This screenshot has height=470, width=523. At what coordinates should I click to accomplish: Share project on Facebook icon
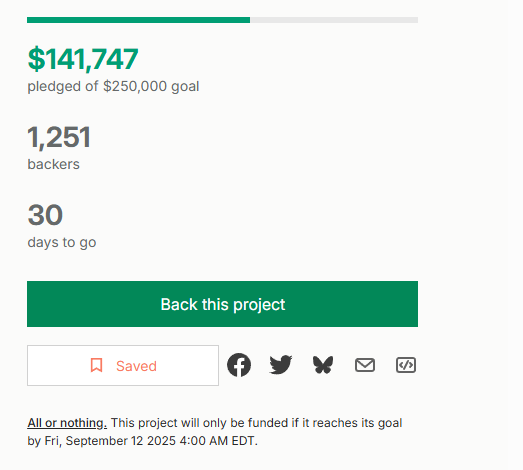(x=239, y=365)
